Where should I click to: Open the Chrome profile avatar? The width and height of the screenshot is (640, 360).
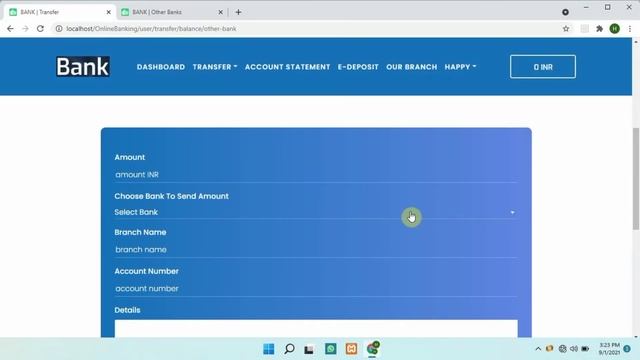615,29
